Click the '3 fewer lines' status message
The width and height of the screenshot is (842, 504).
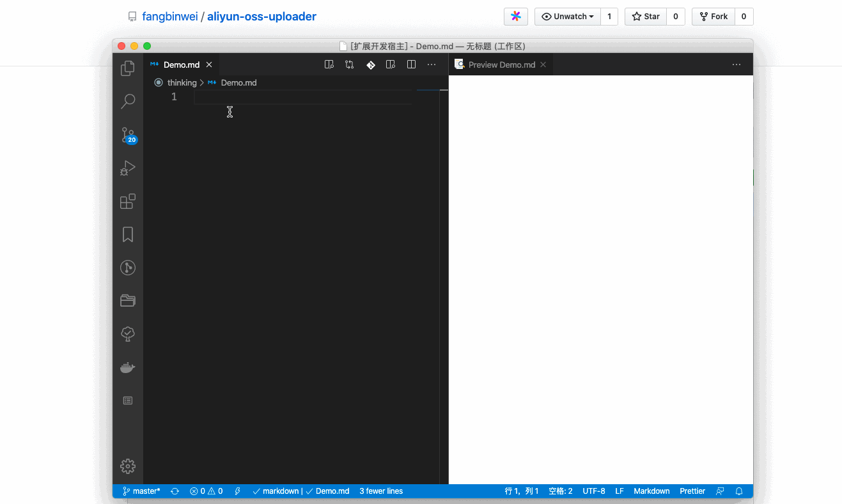click(x=381, y=491)
